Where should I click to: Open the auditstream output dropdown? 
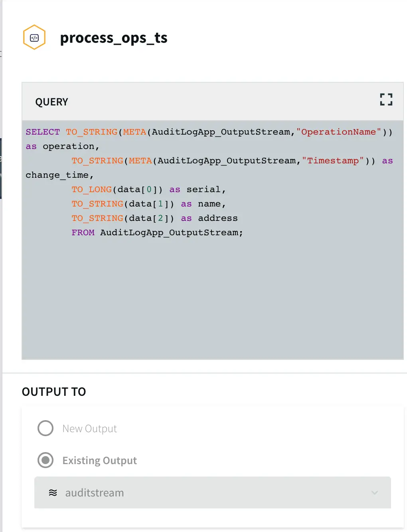(x=212, y=492)
